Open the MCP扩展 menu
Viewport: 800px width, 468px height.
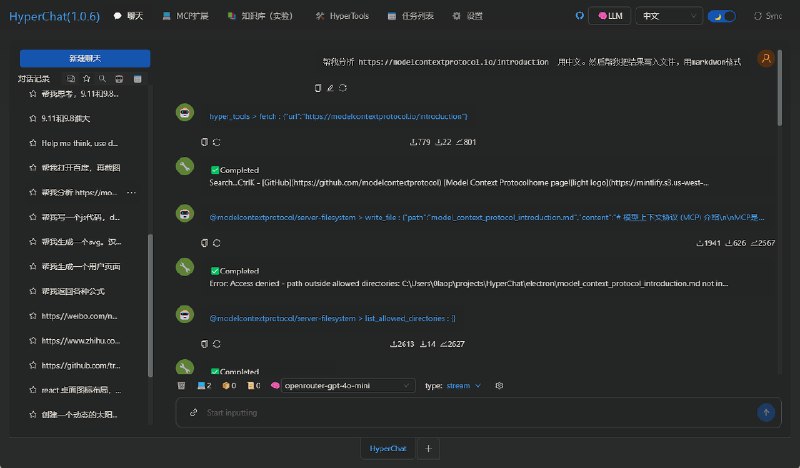click(185, 16)
